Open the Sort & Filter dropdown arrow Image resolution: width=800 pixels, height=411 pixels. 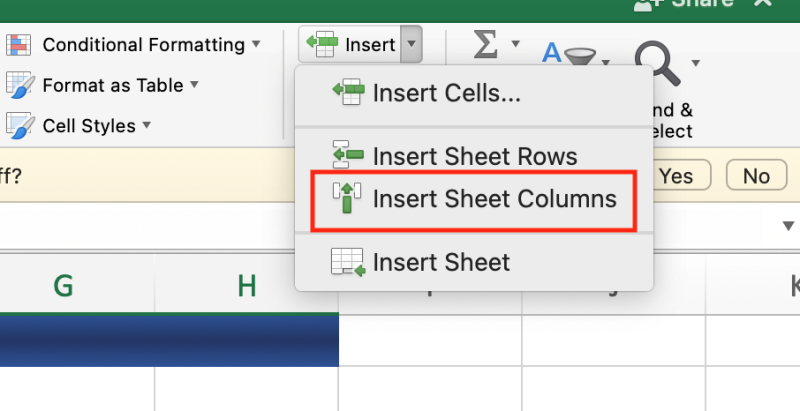click(x=606, y=63)
